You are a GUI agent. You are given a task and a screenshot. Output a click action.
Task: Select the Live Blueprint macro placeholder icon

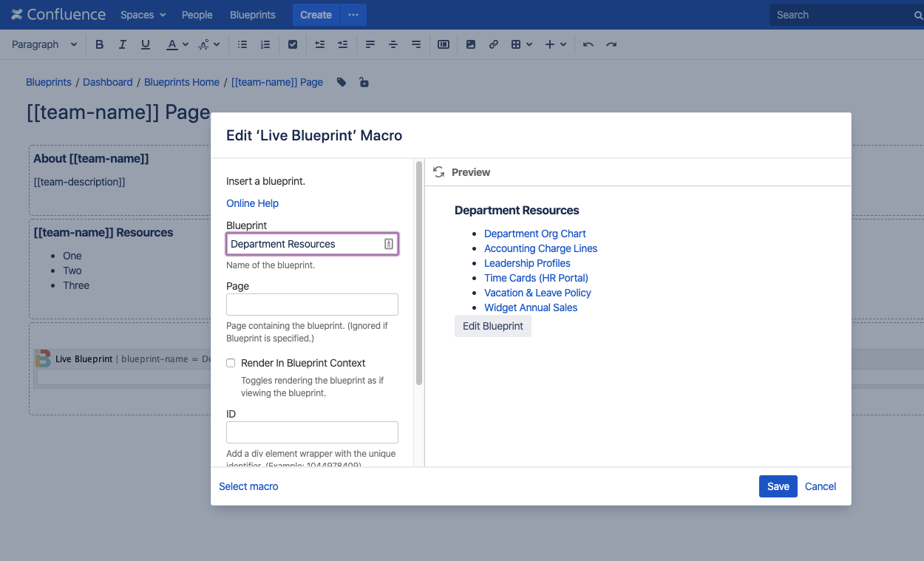coord(44,358)
